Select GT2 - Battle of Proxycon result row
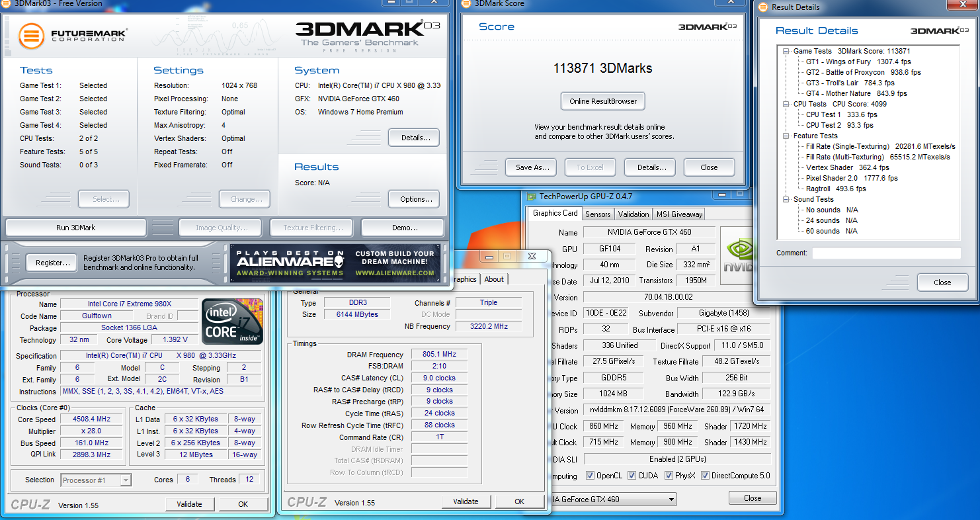Image resolution: width=980 pixels, height=520 pixels. click(x=863, y=72)
